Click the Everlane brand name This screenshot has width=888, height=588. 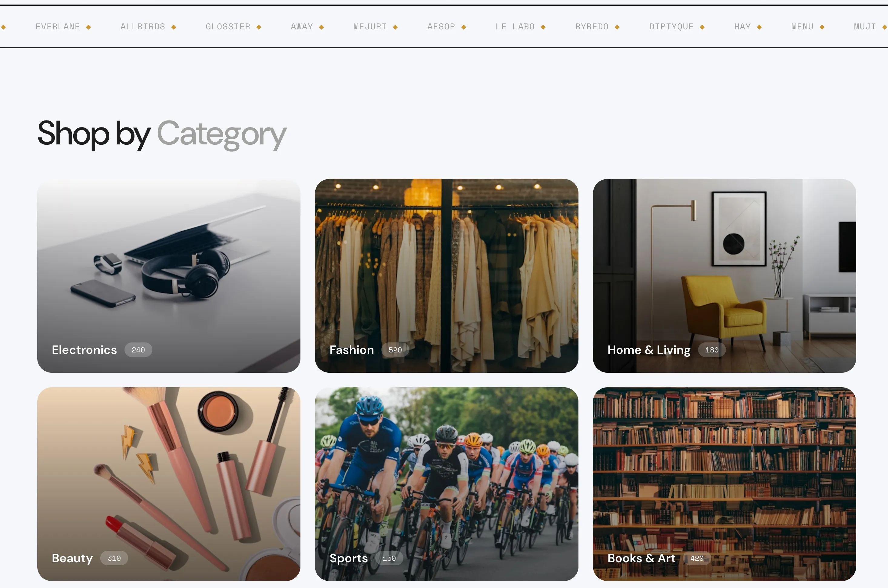(x=58, y=27)
